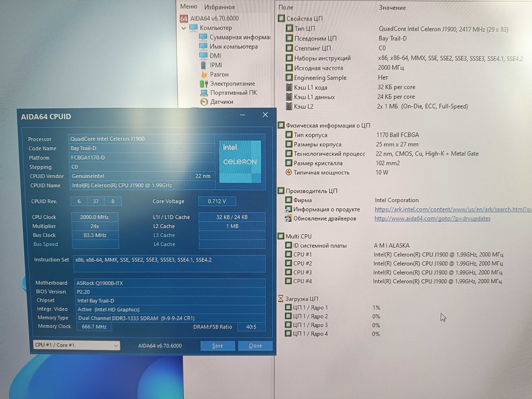
Task: Select Электропитание in the tree
Action: (x=232, y=84)
